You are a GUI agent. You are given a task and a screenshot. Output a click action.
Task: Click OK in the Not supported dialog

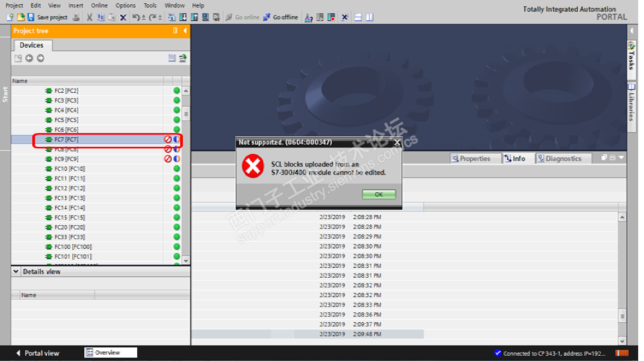click(x=379, y=195)
